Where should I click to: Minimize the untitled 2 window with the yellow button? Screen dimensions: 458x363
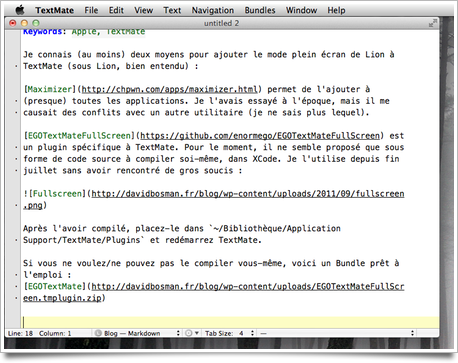24,23
